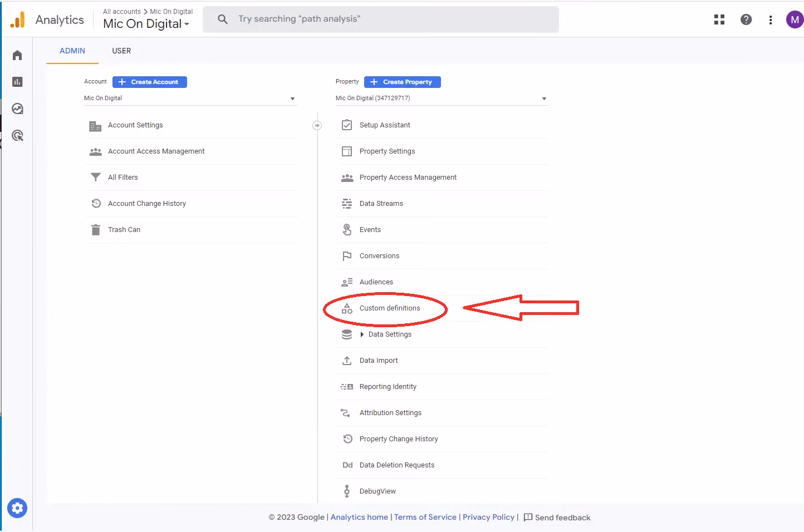The image size is (804, 532).
Task: Open Custom definitions text
Action: pyautogui.click(x=390, y=308)
